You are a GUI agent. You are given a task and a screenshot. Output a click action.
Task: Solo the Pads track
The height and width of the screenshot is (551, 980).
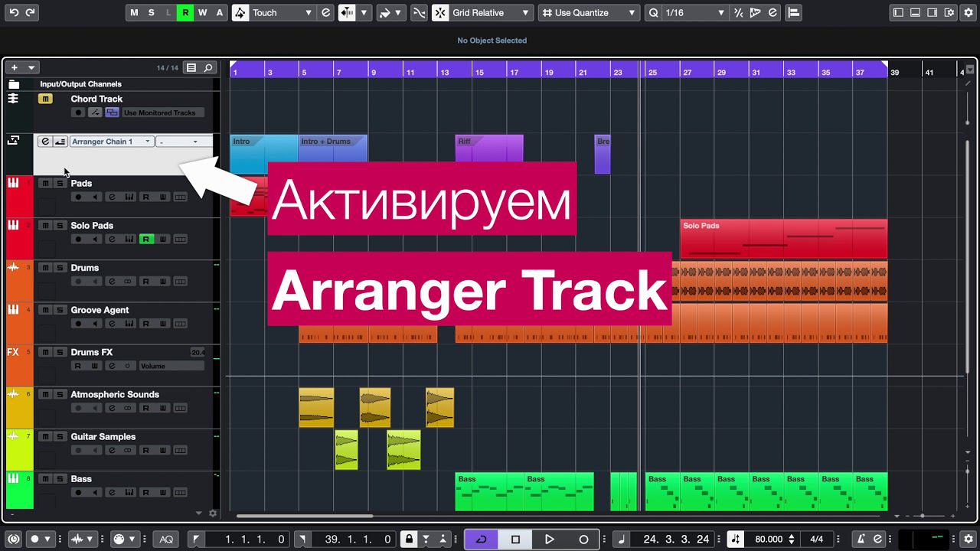click(60, 184)
